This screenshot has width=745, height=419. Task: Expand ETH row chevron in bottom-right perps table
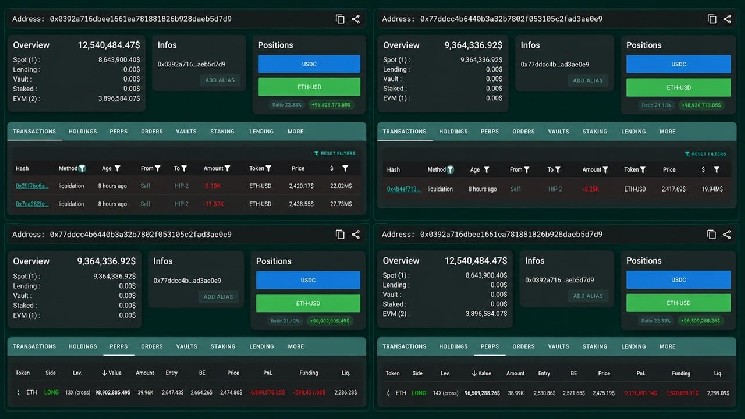tap(388, 393)
